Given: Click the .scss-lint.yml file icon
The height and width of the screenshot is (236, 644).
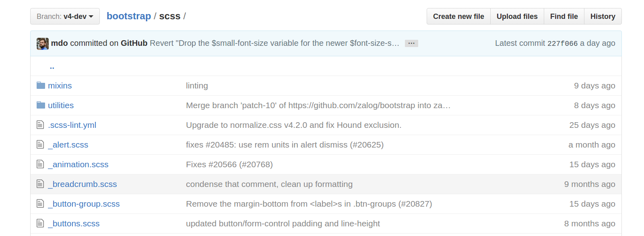Looking at the screenshot, I should [x=40, y=125].
